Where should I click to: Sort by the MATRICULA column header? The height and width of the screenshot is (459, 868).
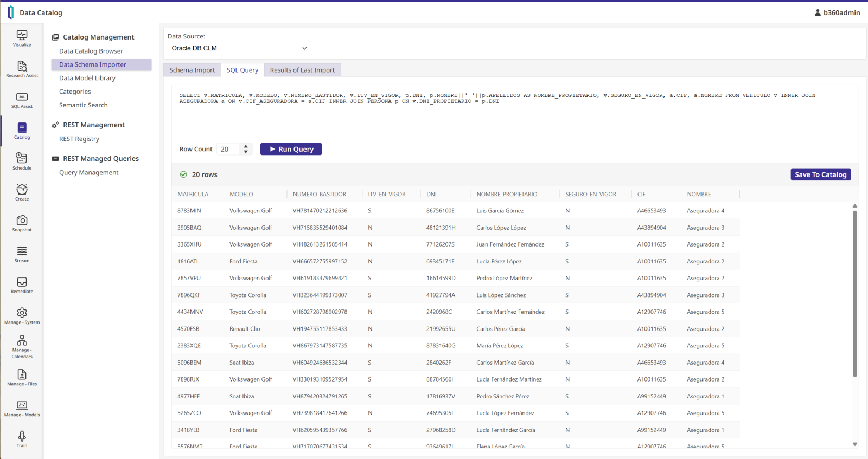click(x=193, y=194)
